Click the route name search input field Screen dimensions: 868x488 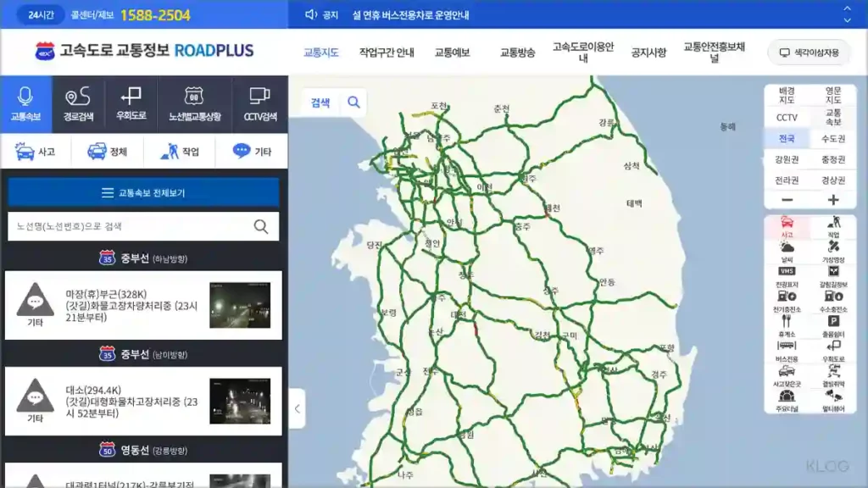[x=131, y=226]
